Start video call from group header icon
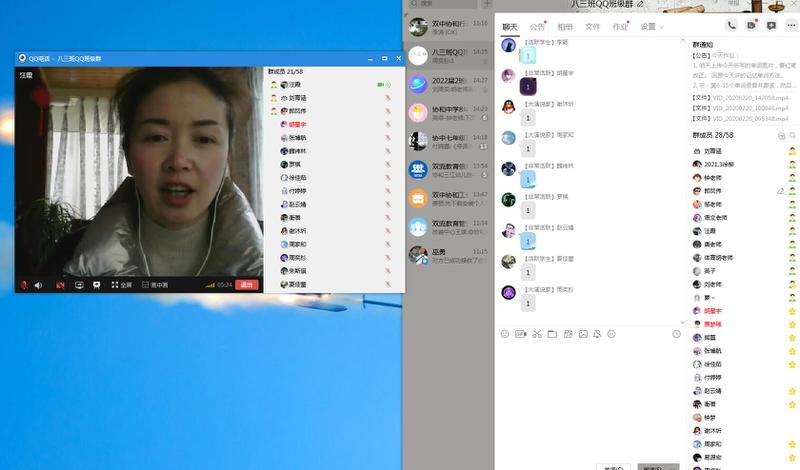Viewport: 800px width, 470px height. (x=752, y=25)
